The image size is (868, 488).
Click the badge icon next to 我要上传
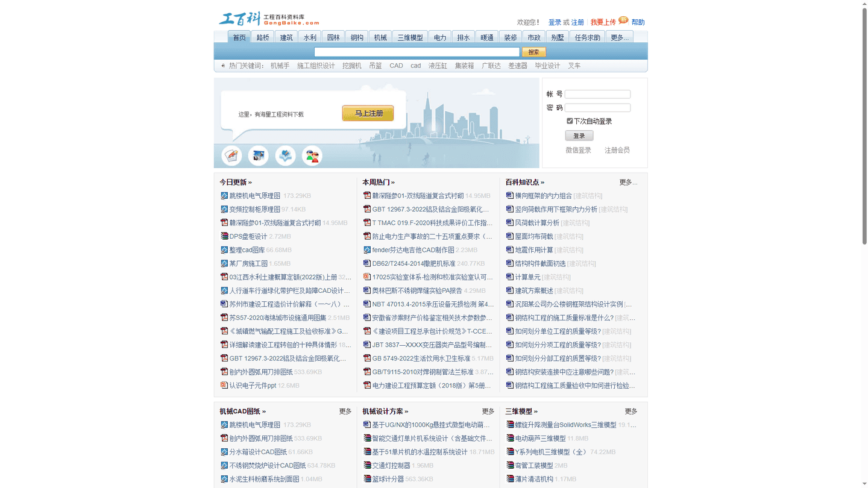pos(623,20)
